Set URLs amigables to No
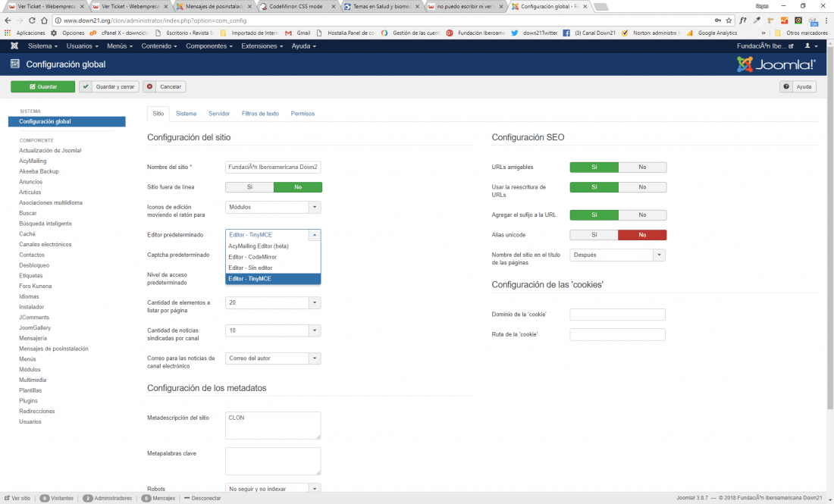 pos(642,167)
